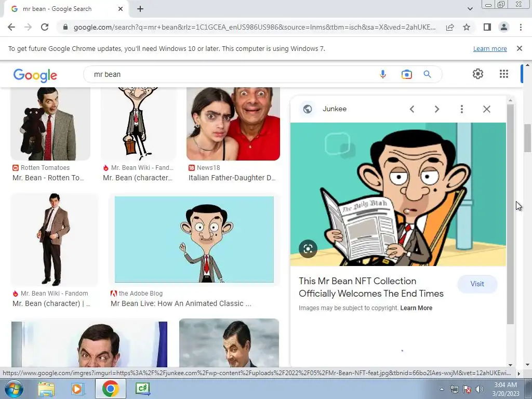Click the Learn more update link

[490, 48]
